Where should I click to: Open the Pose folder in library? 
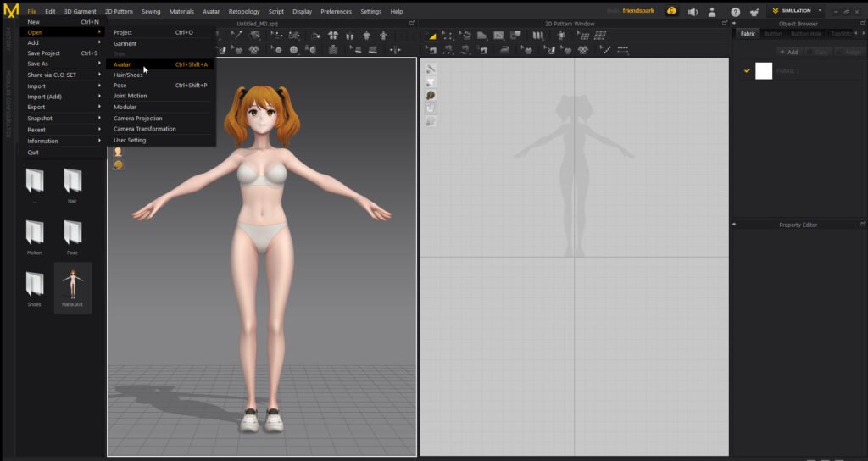[72, 233]
